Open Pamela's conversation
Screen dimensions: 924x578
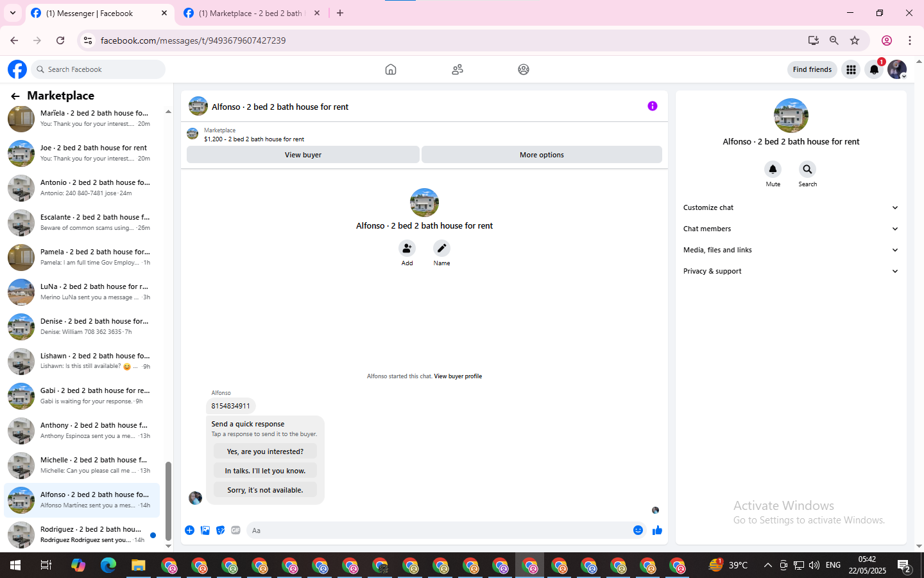coord(81,258)
